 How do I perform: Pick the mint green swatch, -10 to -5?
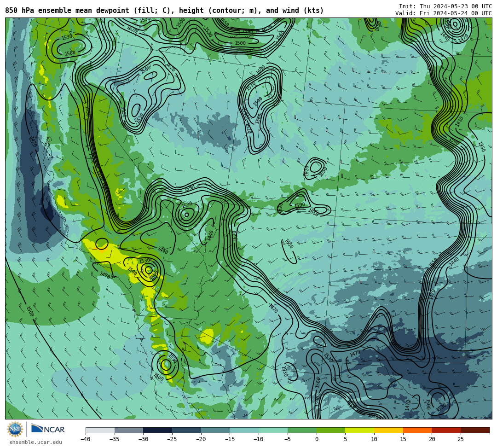[273, 430]
